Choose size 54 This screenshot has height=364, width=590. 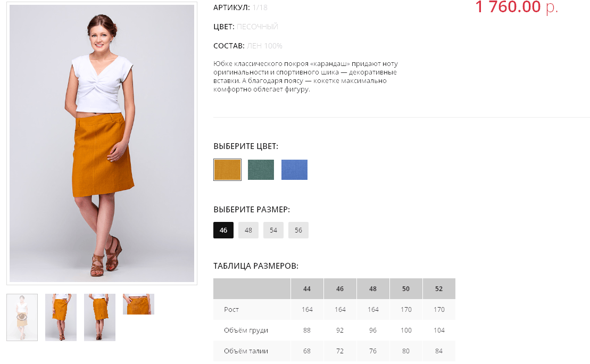tap(273, 230)
